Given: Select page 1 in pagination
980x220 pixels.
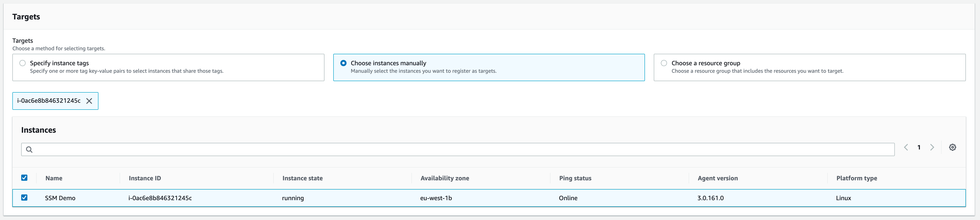Looking at the screenshot, I should [919, 147].
